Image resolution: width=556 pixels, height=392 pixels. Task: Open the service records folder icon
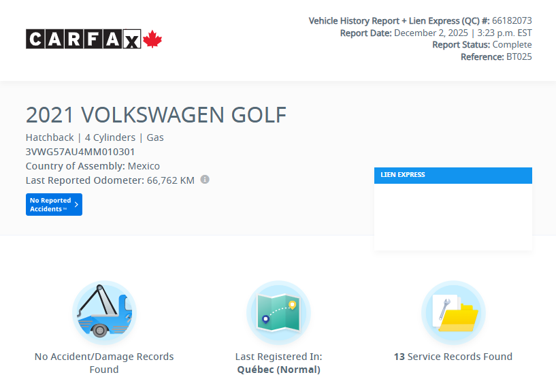[453, 312]
